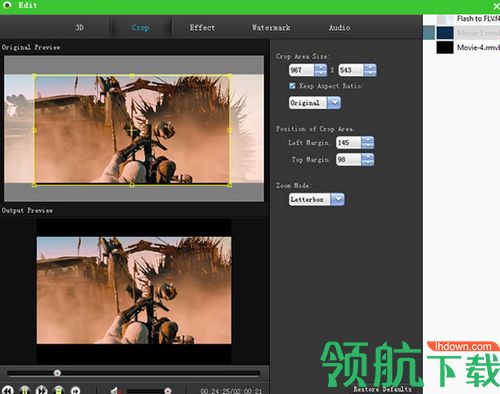500x394 pixels.
Task: Decrease crop height with down arrow
Action: point(370,73)
